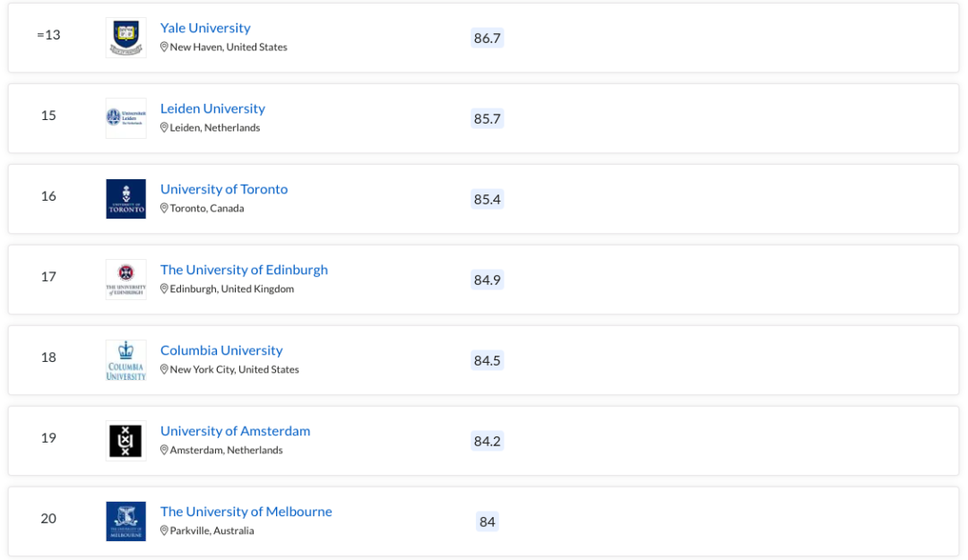Viewport: 968px width, 560px height.
Task: Click the 85.4 score badge for Toronto
Action: [487, 200]
